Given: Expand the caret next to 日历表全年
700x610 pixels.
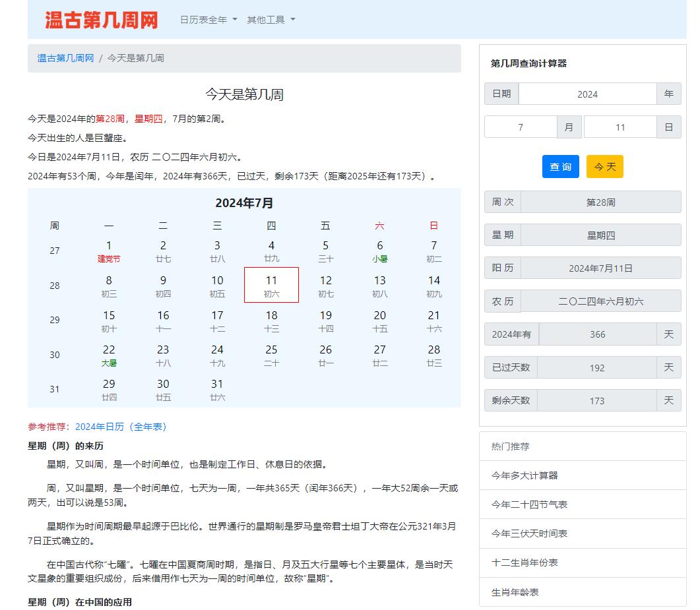Looking at the screenshot, I should (x=234, y=20).
